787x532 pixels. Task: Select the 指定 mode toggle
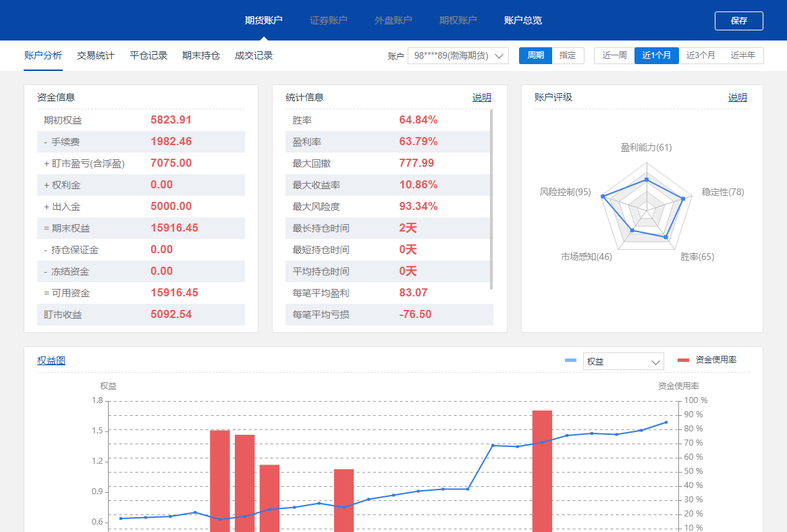(568, 55)
